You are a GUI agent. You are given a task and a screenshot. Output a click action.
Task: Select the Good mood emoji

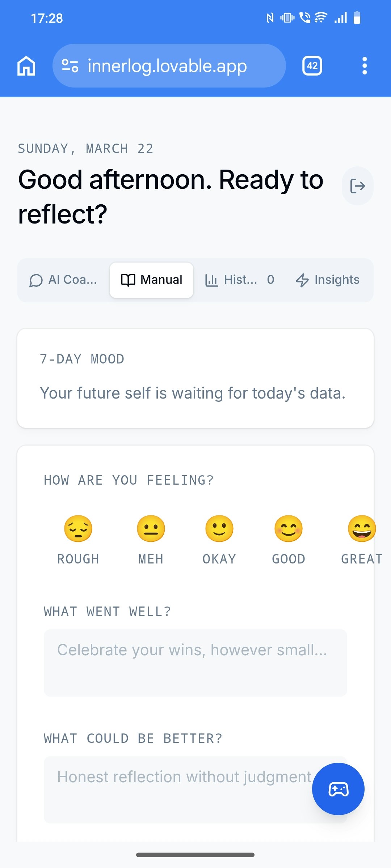[x=289, y=529]
